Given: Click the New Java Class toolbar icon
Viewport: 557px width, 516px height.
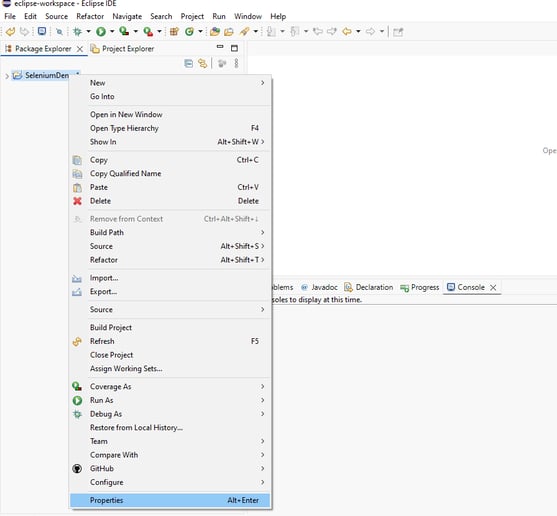Looking at the screenshot, I should [189, 32].
